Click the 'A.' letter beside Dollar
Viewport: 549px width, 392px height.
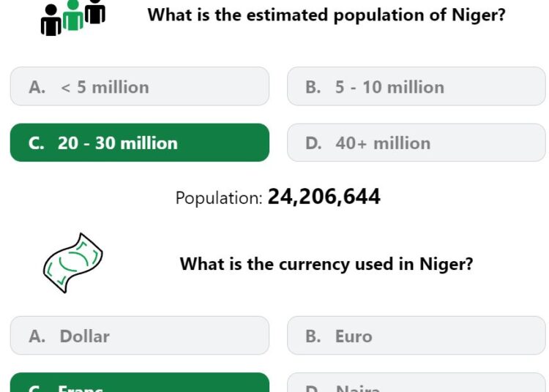(x=37, y=336)
